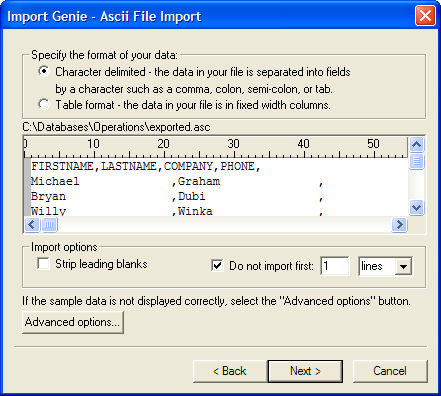Click the ruler mark at 20
The height and width of the screenshot is (396, 441).
(163, 144)
